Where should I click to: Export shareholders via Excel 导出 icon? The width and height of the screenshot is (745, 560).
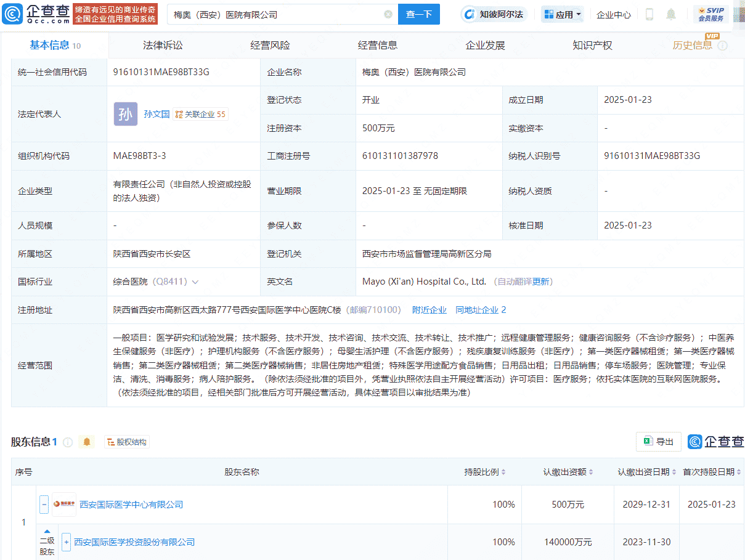coord(648,442)
